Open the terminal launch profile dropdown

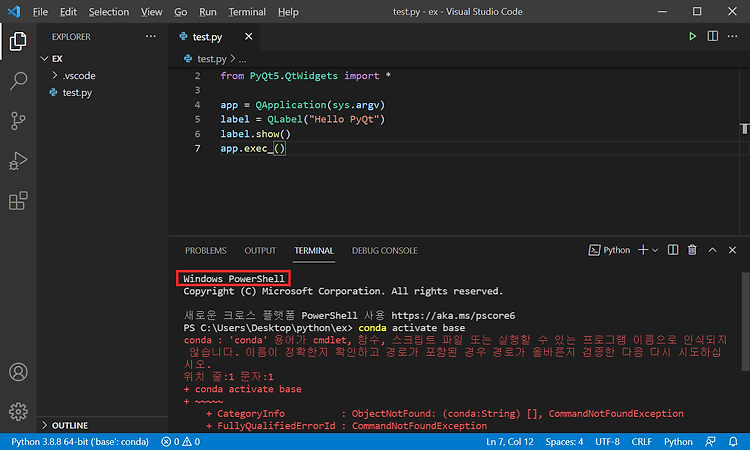point(655,250)
